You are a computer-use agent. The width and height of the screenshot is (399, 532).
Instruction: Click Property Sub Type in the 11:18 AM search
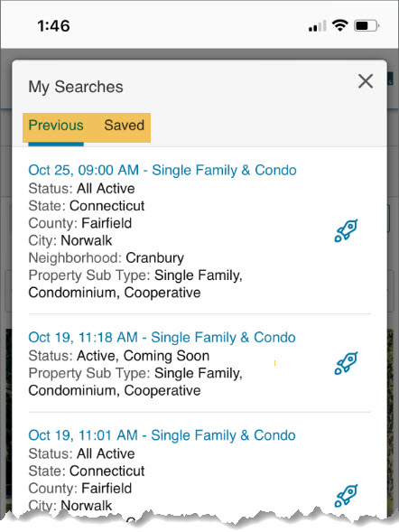pyautogui.click(x=135, y=382)
